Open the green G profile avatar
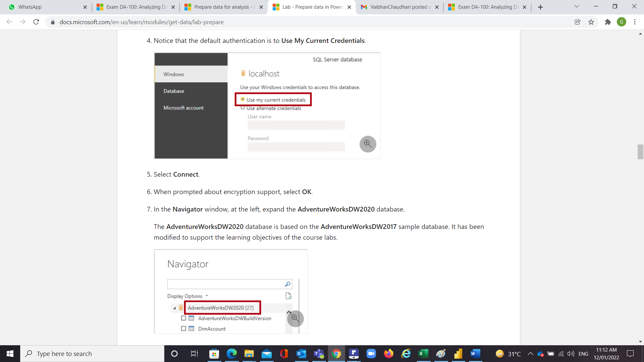This screenshot has height=362, width=644. [x=622, y=22]
